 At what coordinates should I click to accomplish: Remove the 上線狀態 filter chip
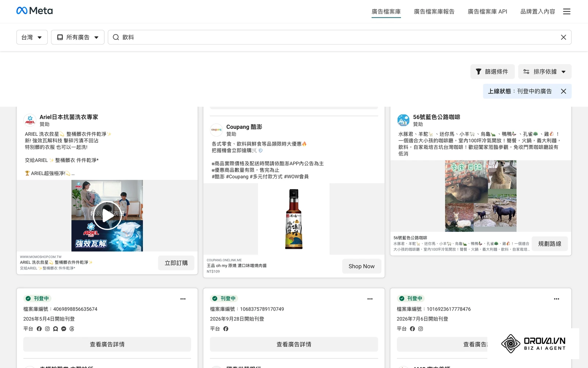[563, 91]
